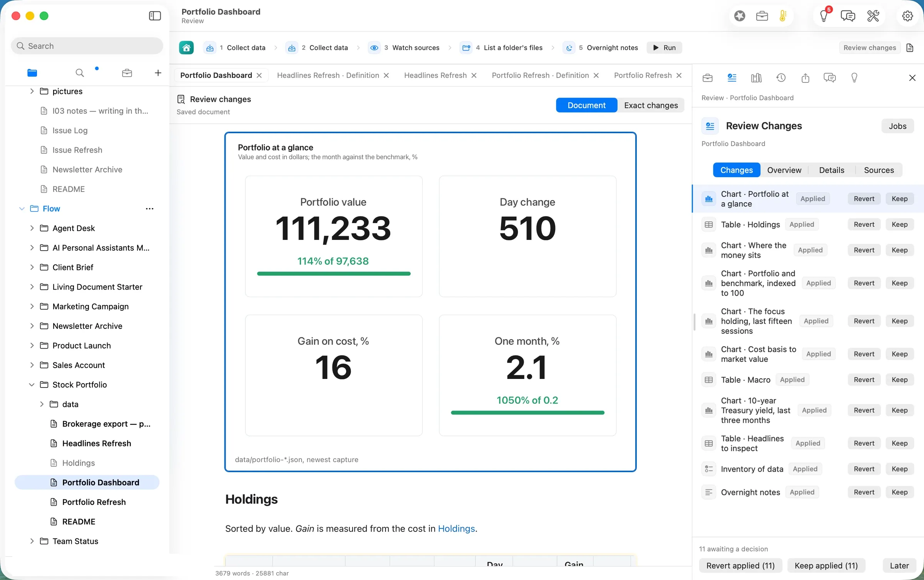Select the history clock icon in right panel
Viewport: 924px width, 580px height.
781,78
